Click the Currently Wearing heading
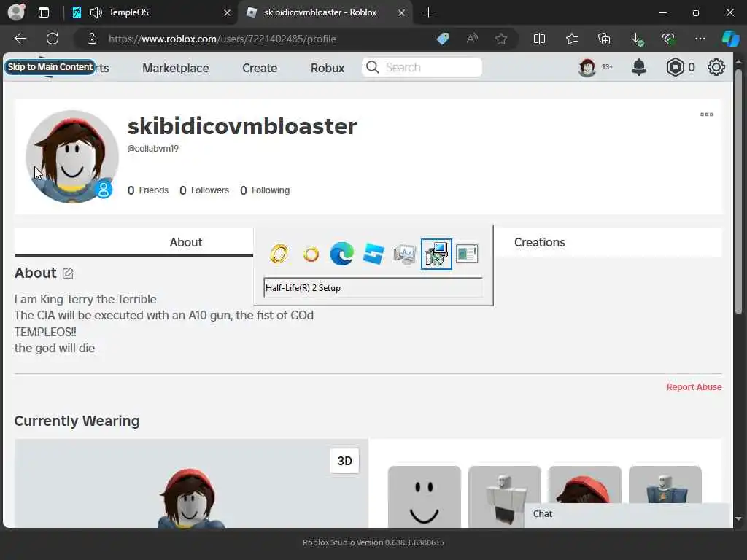747x560 pixels. [x=77, y=421]
